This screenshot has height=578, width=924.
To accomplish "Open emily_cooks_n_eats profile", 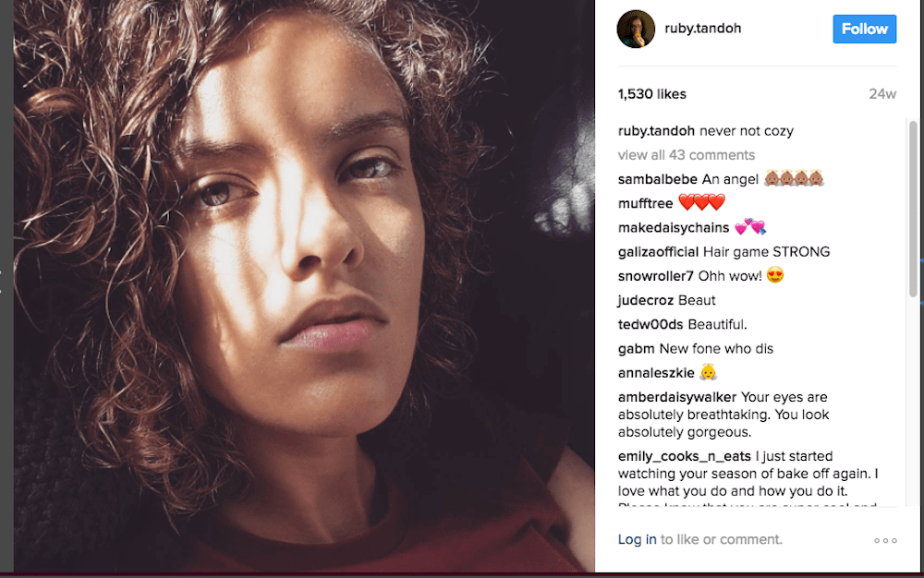I will point(684,456).
